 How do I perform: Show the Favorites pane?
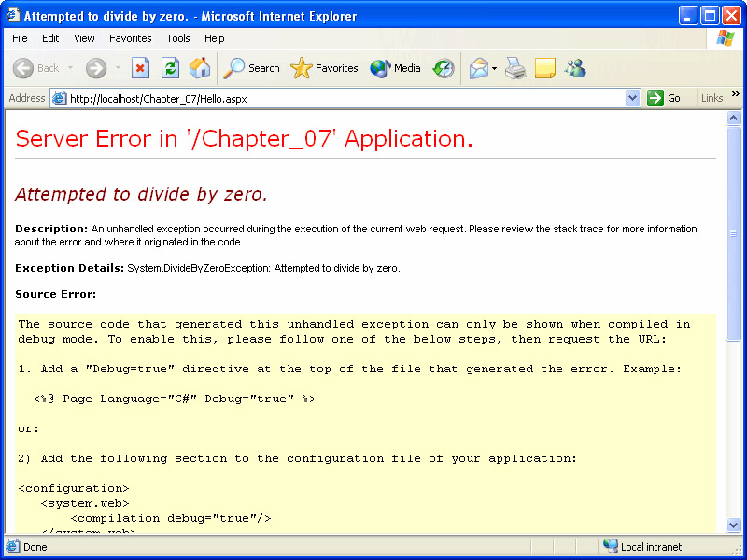tap(325, 68)
